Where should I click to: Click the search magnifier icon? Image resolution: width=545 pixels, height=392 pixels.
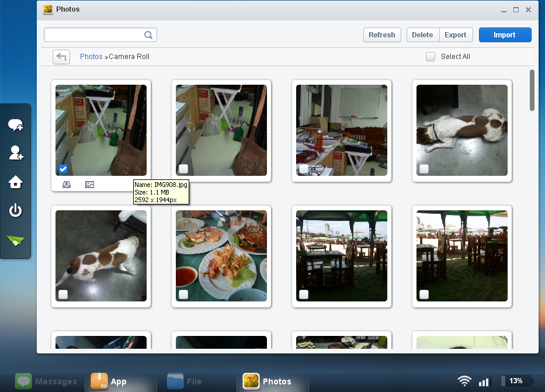[148, 35]
